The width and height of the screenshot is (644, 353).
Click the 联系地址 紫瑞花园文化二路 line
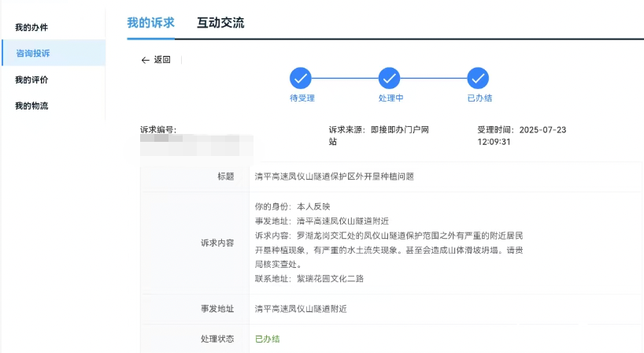309,279
